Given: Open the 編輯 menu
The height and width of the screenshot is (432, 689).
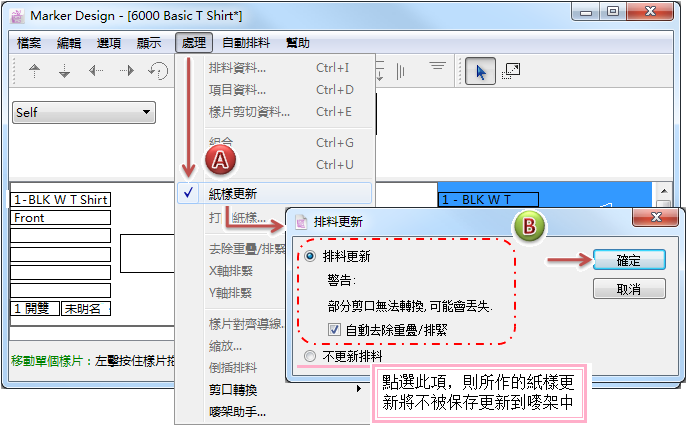Looking at the screenshot, I should point(69,43).
